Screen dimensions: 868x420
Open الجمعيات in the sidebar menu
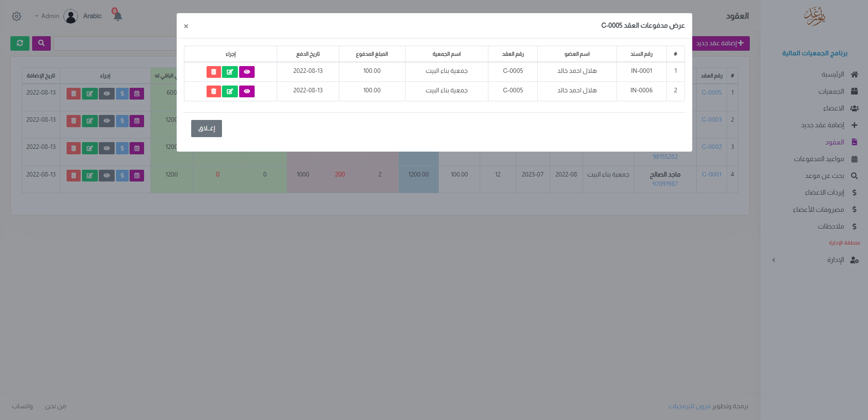point(831,91)
